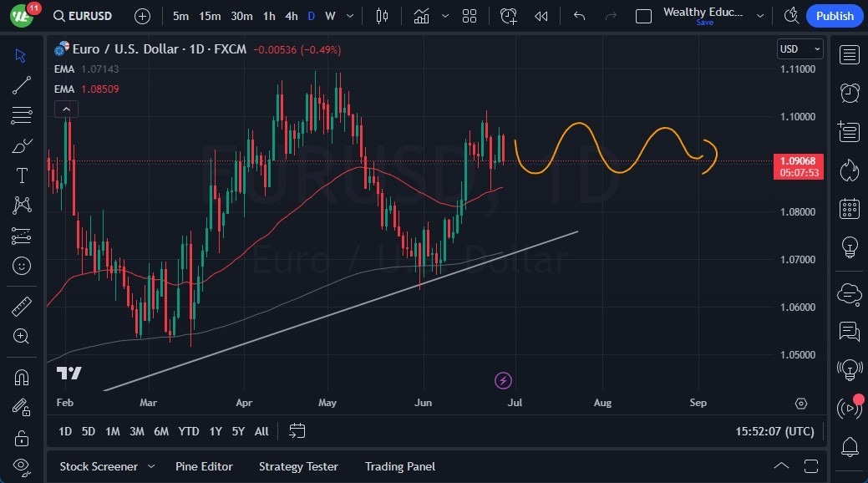The height and width of the screenshot is (483, 868).
Task: Select the Text drawing tool
Action: click(x=21, y=175)
